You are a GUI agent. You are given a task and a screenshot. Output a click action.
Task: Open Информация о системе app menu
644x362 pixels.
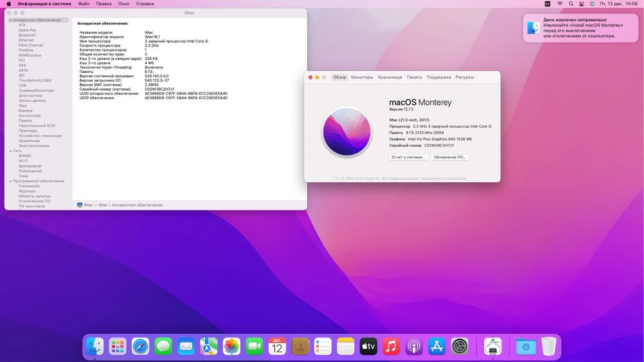tap(44, 4)
